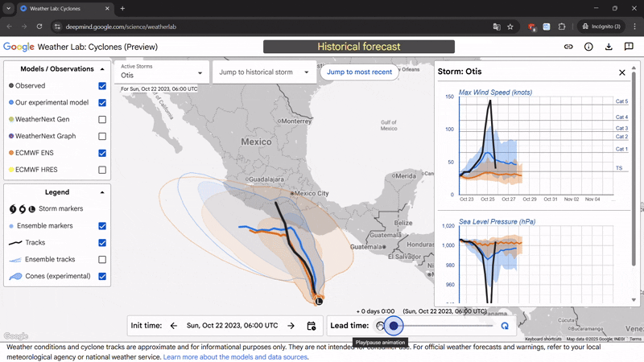Toggle the Ensemble markers checkbox

tap(102, 226)
